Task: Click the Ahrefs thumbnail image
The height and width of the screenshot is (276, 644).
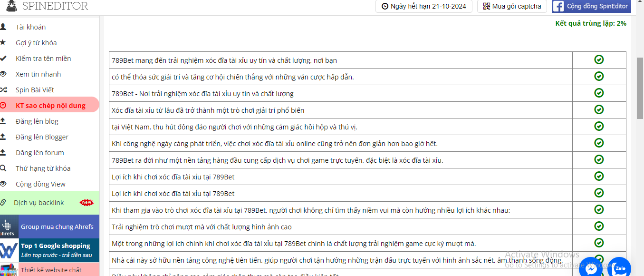Action: click(x=9, y=227)
